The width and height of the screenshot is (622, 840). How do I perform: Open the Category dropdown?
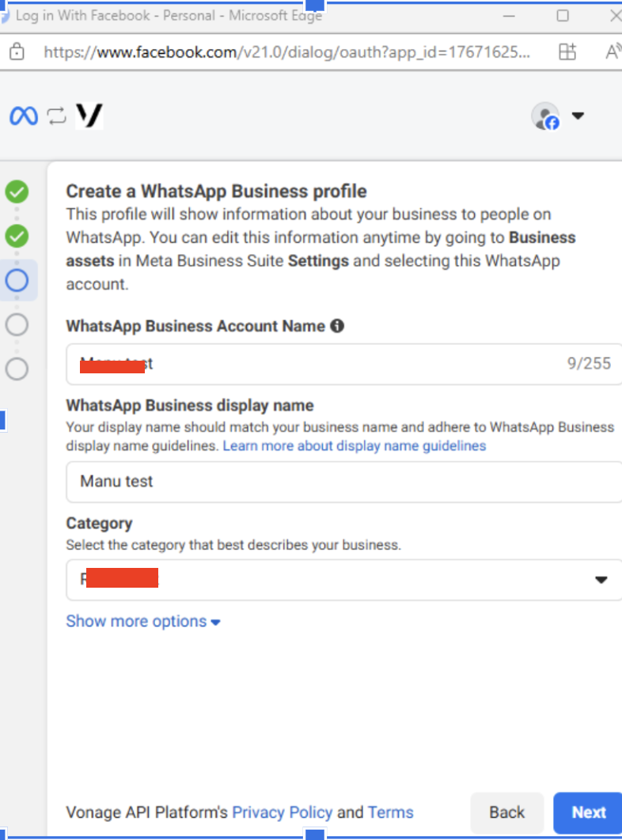pos(343,580)
